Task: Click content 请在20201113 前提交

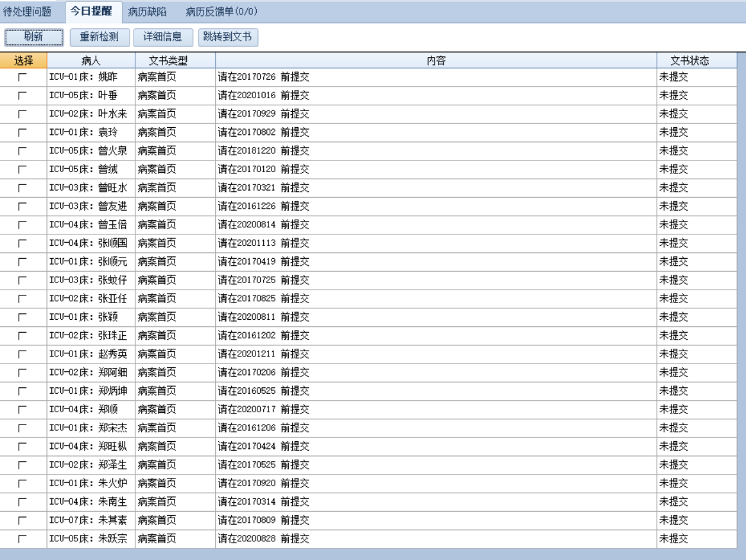Action: pos(264,243)
